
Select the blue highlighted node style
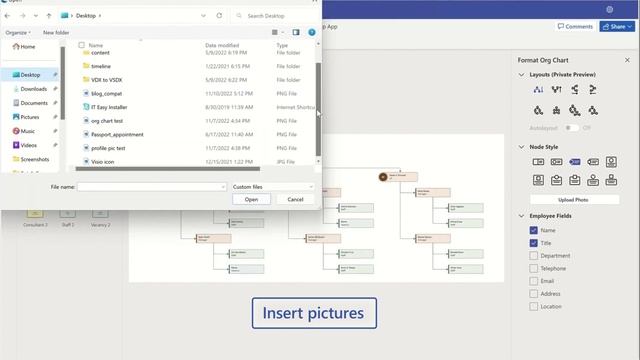575,162
